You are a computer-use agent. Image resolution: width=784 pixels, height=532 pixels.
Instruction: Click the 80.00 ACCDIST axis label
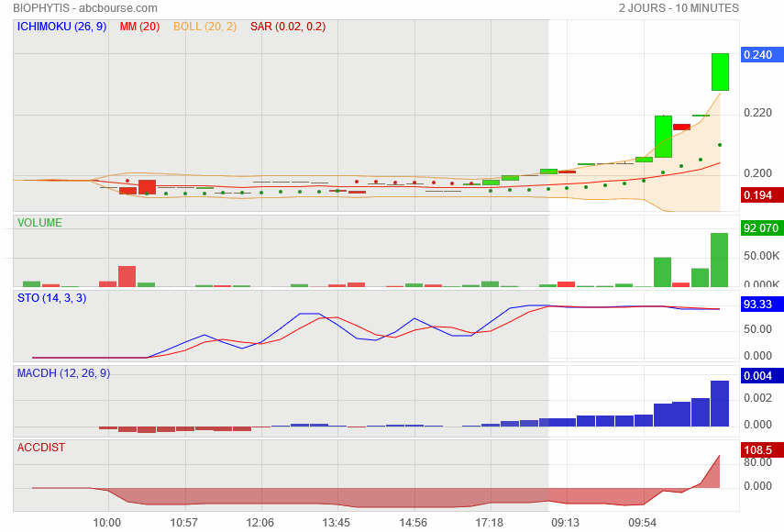point(758,462)
